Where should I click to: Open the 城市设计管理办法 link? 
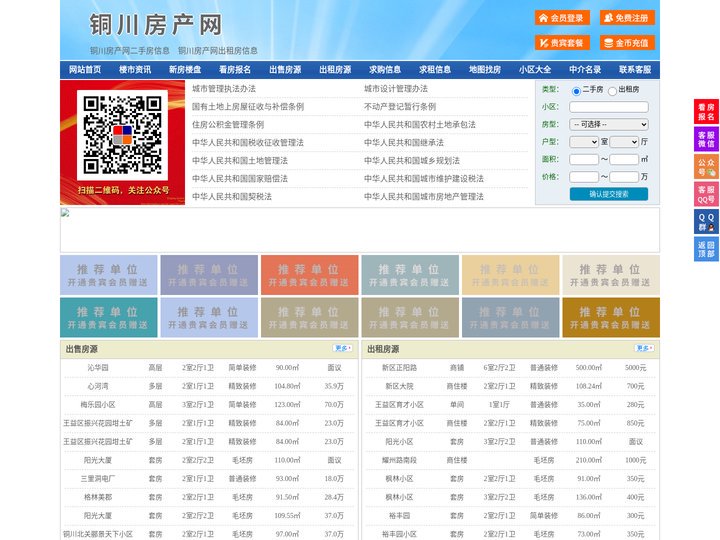396,89
